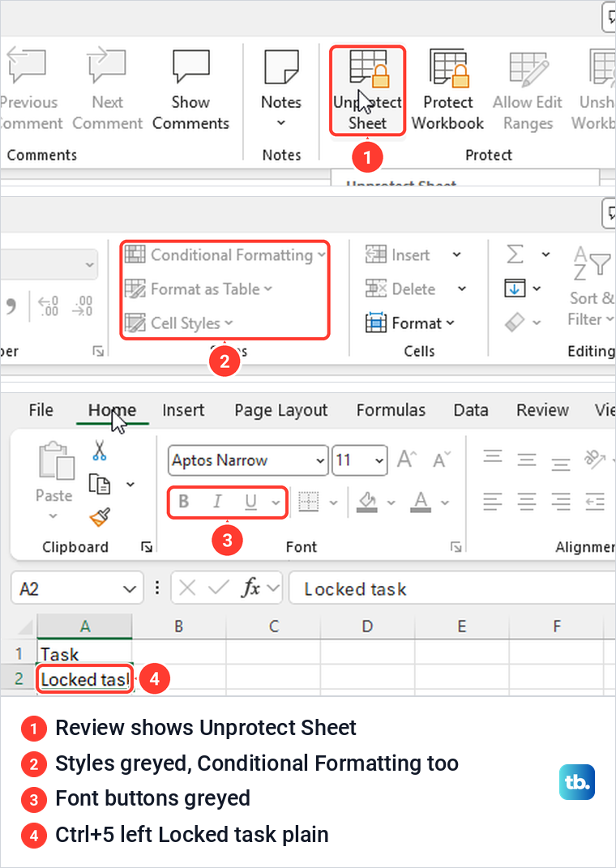The height and width of the screenshot is (868, 616).
Task: Select column A header
Action: 84,626
